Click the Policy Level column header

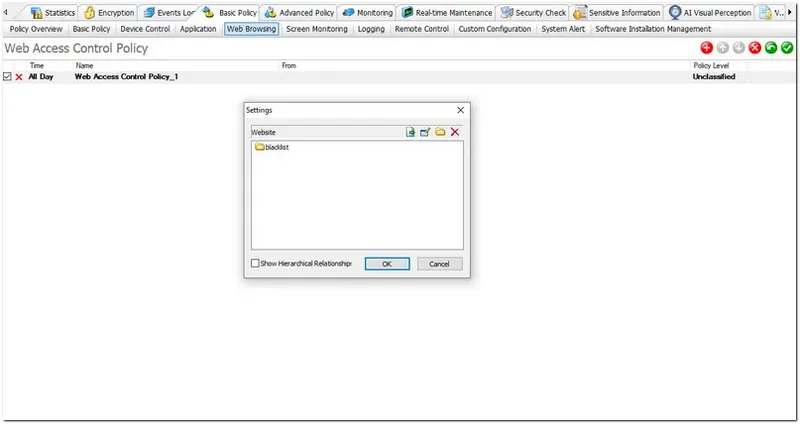(711, 65)
